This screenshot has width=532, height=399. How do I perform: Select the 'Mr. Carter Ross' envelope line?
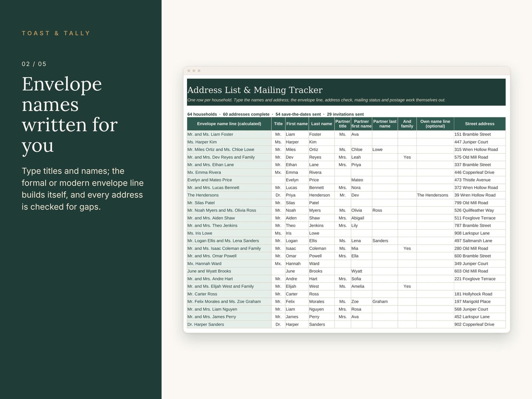tap(229, 294)
